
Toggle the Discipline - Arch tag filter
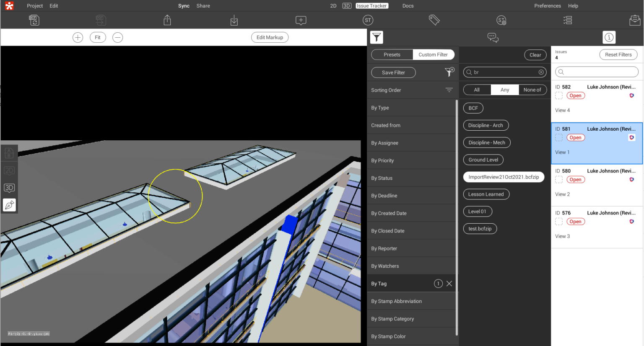pos(486,125)
